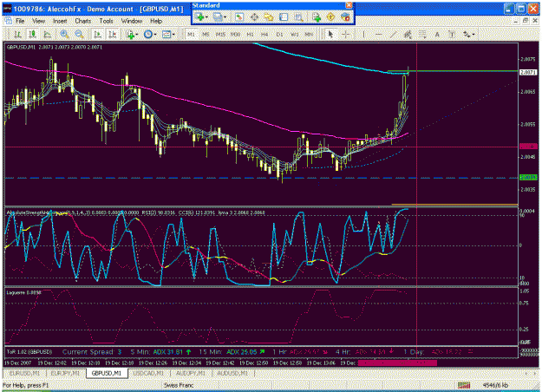This screenshot has width=542, height=392.
Task: Switch to the AUDJPY,M1 chart tab
Action: click(191, 373)
